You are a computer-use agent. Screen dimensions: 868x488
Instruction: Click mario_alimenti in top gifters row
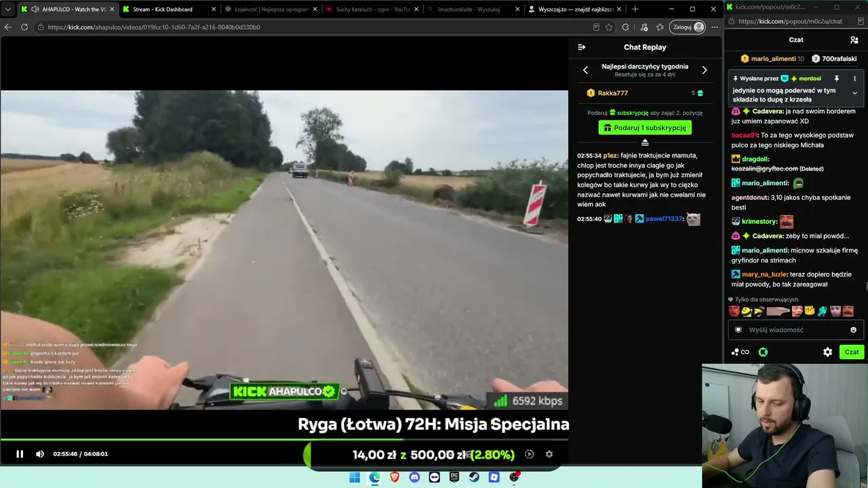point(772,59)
